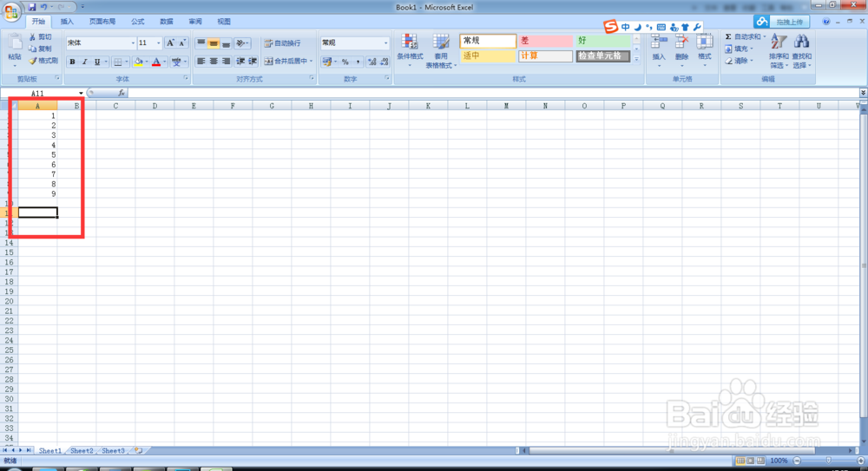Align text to middle of cell
Screen dimensions: 868x471
coord(214,43)
